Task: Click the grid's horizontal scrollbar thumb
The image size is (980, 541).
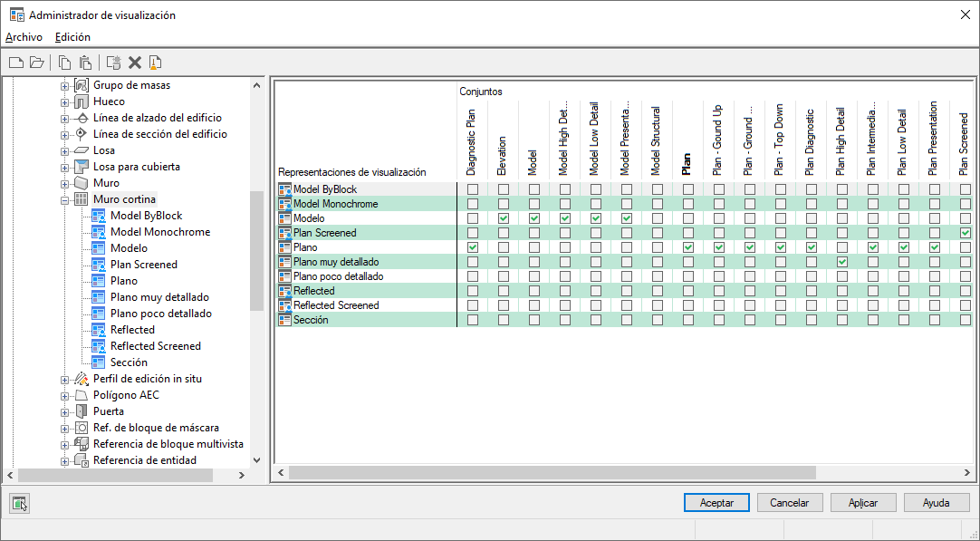Action: pos(552,472)
